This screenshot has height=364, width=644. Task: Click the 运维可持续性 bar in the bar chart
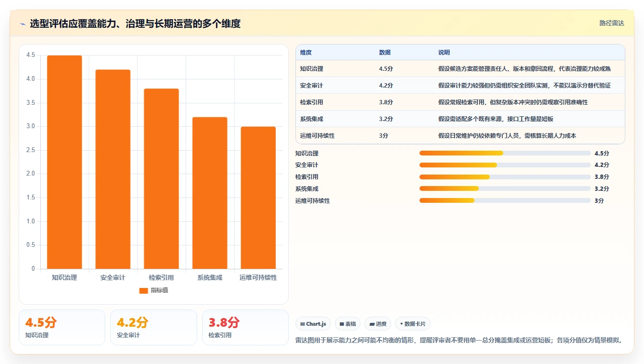point(258,198)
